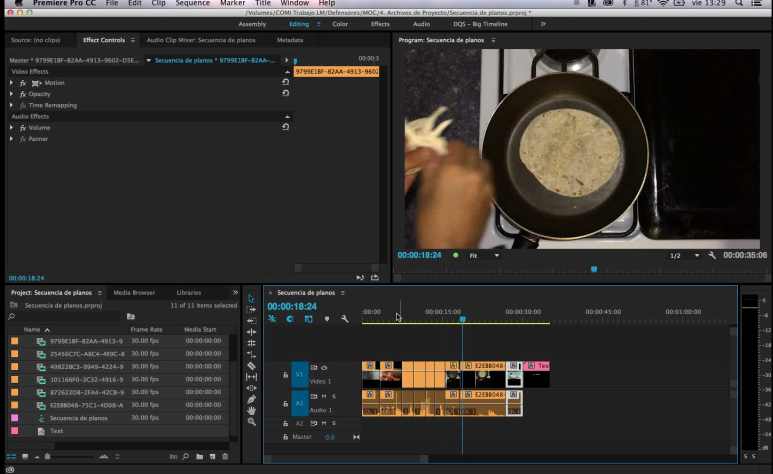Image resolution: width=773 pixels, height=474 pixels.
Task: Solo the A1 audio track
Action: coord(334,397)
